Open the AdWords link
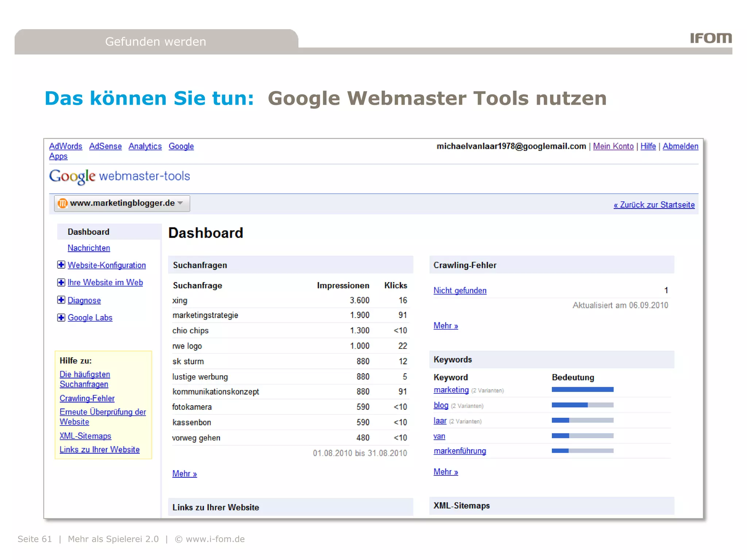This screenshot has width=747, height=560. 66,146
